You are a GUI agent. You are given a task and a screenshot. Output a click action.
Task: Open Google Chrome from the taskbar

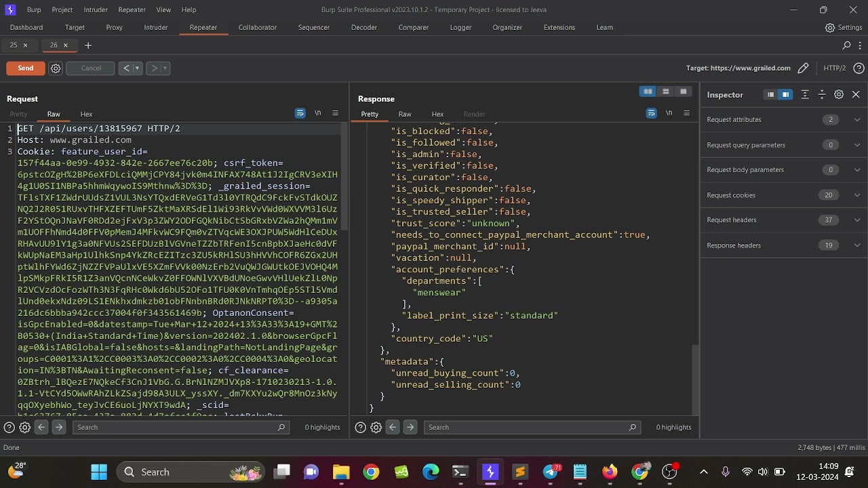371,472
